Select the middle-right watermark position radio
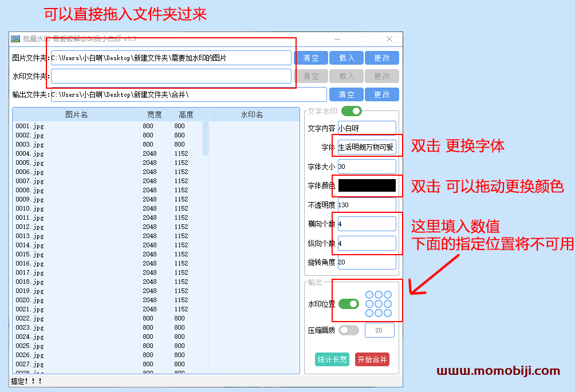 (388, 304)
